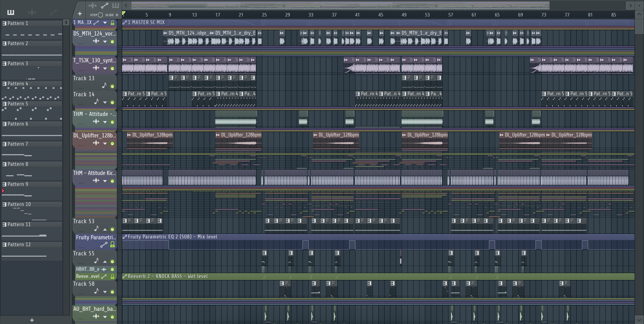
Task: Open DL_Uplifter_128b track dropdown arrow
Action: tap(105, 144)
